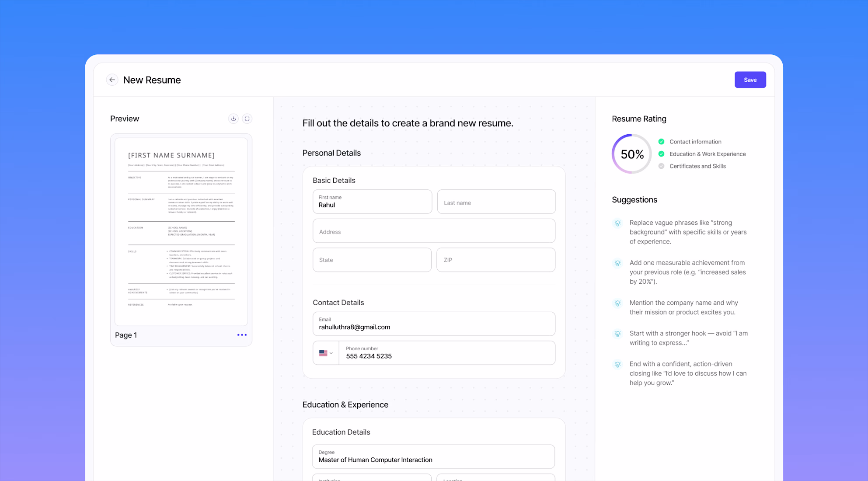This screenshot has width=868, height=481.
Task: Click the lightbulb icon beside company name suggestion
Action: coord(617,303)
